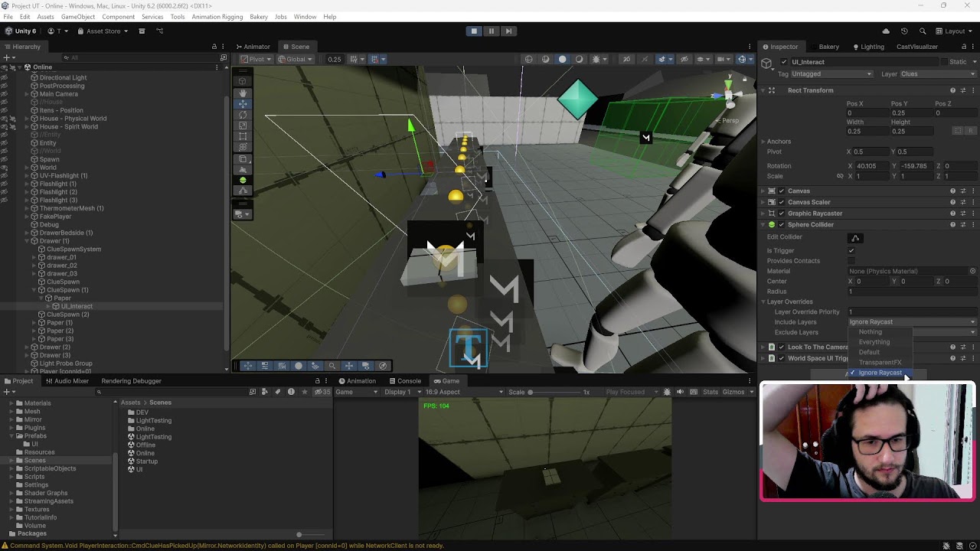Collapse the Layer Overrides foldout
The width and height of the screenshot is (980, 551).
[763, 302]
